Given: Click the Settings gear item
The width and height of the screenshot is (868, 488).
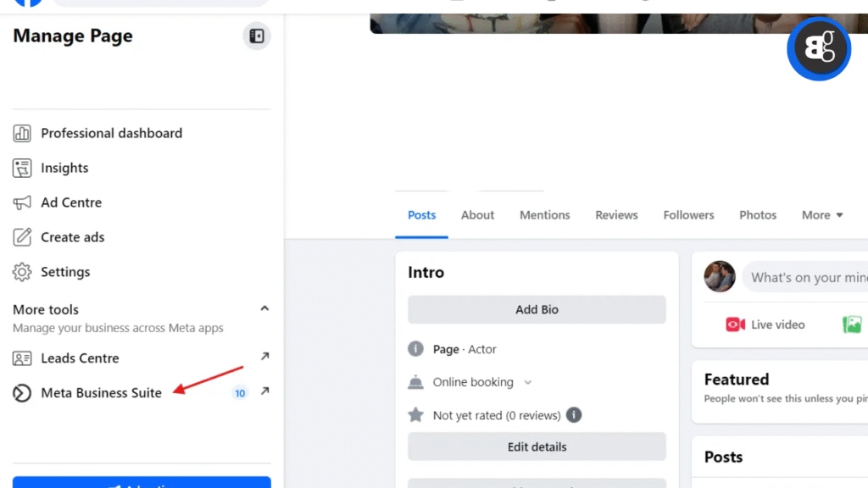Looking at the screenshot, I should tap(65, 272).
